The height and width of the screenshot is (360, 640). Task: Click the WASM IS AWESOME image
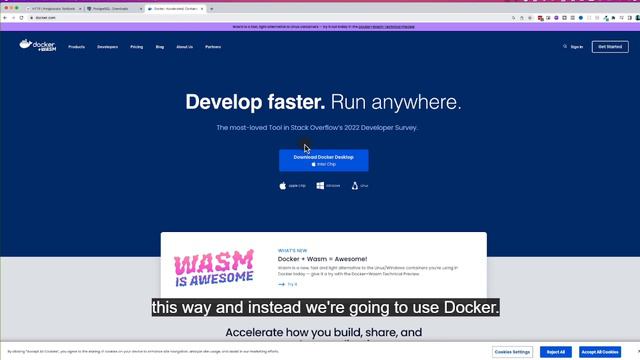tap(214, 268)
